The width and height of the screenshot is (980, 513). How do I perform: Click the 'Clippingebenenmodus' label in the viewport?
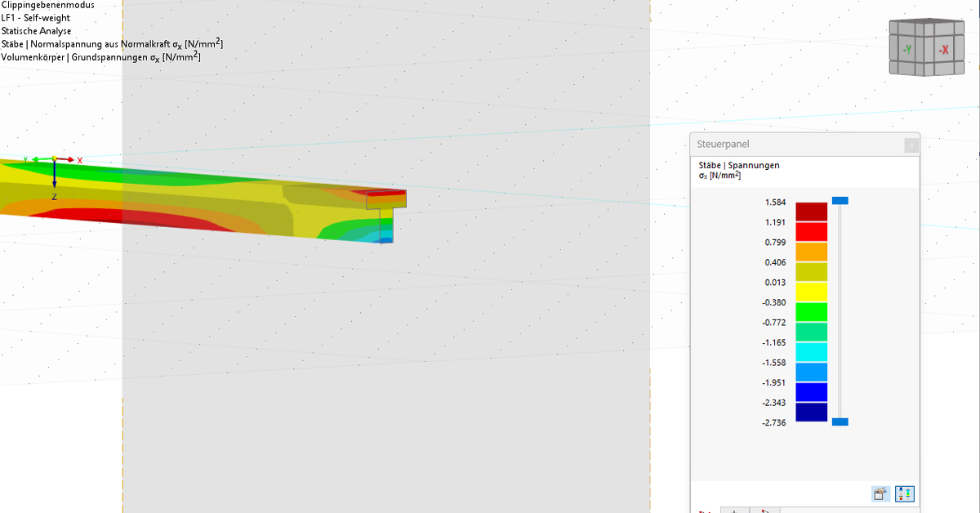click(x=47, y=5)
